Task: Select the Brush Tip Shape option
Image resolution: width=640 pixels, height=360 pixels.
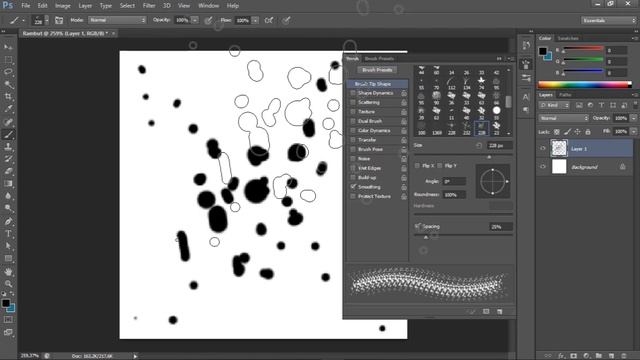Action: (378, 84)
